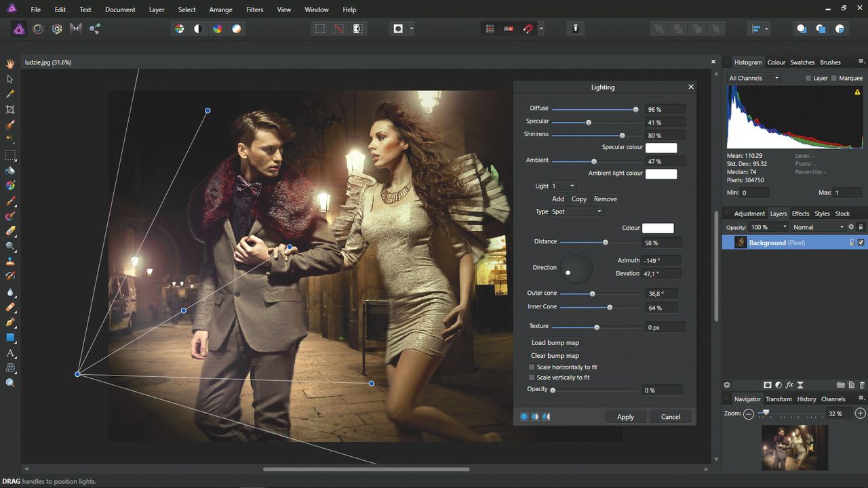Click the Navigator preview thumbnail
The width and height of the screenshot is (868, 488).
[795, 447]
